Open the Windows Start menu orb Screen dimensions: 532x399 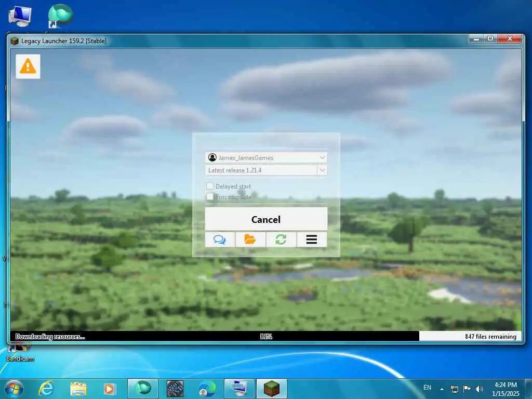(14, 389)
